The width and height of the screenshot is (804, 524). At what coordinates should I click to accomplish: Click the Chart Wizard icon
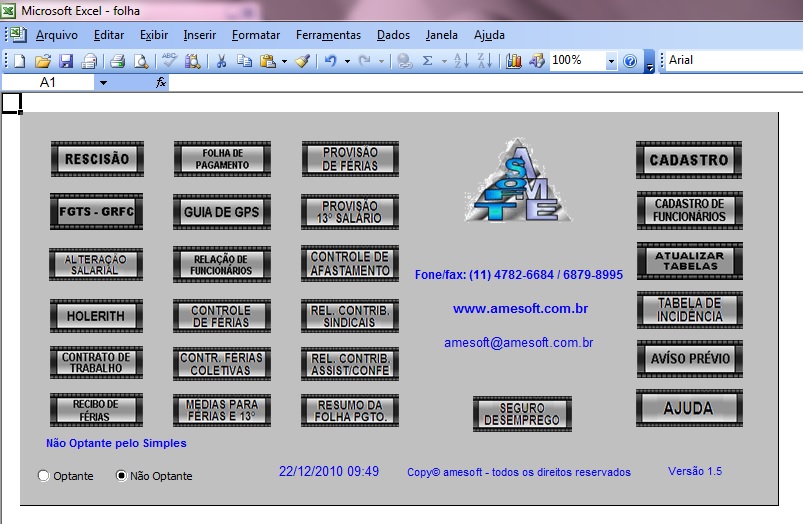click(514, 61)
